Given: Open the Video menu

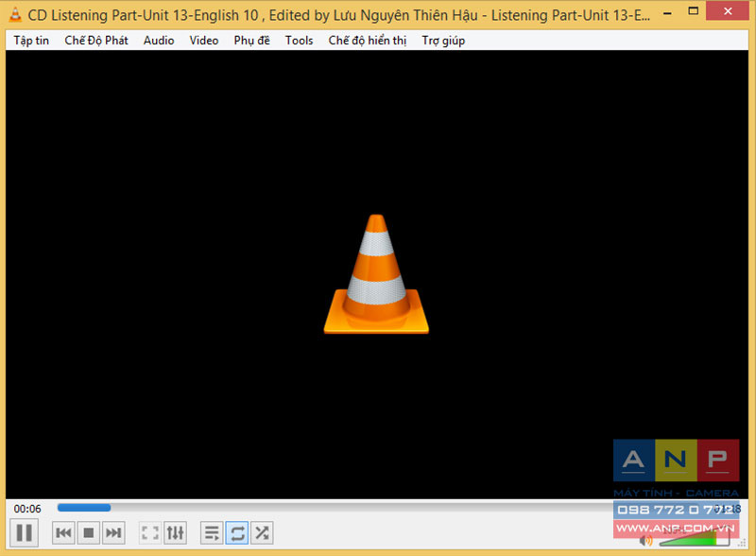Looking at the screenshot, I should pyautogui.click(x=204, y=41).
